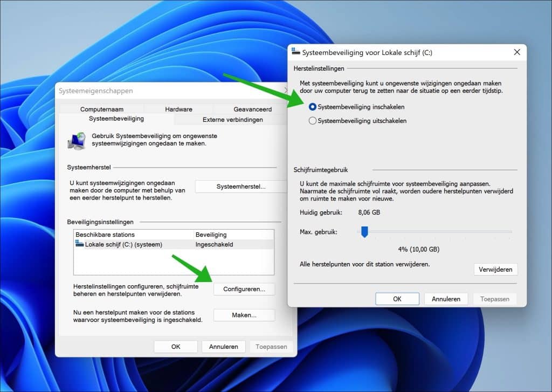
Task: Click the Toepassen button of the protection dialog
Action: (494, 298)
